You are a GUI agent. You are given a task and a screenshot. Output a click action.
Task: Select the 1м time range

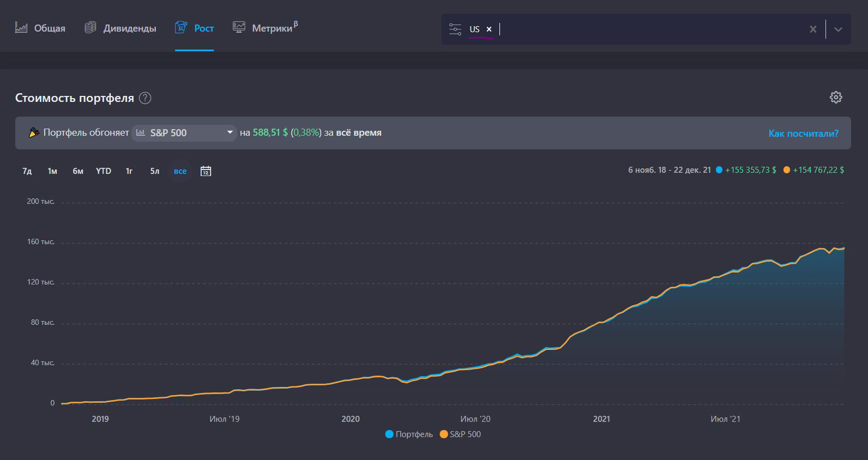click(52, 171)
